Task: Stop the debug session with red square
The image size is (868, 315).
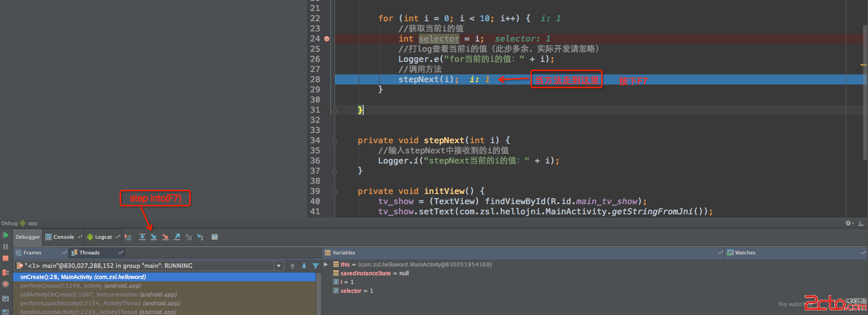Action: coord(6,258)
